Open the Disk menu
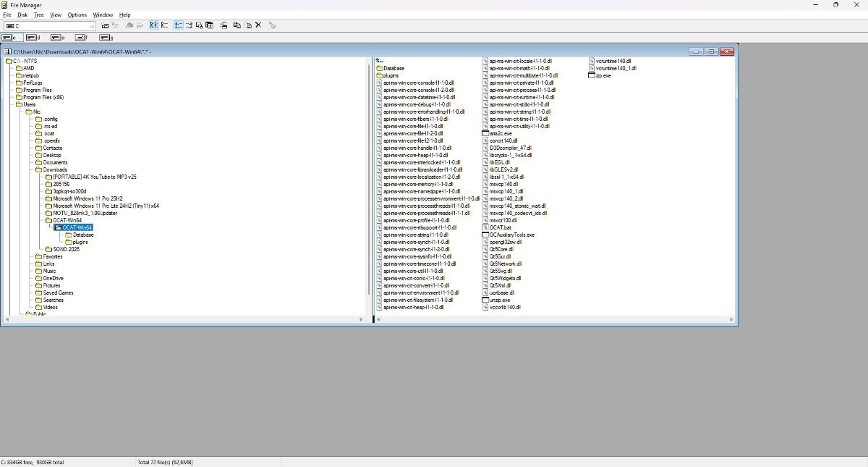The width and height of the screenshot is (868, 467). (22, 14)
